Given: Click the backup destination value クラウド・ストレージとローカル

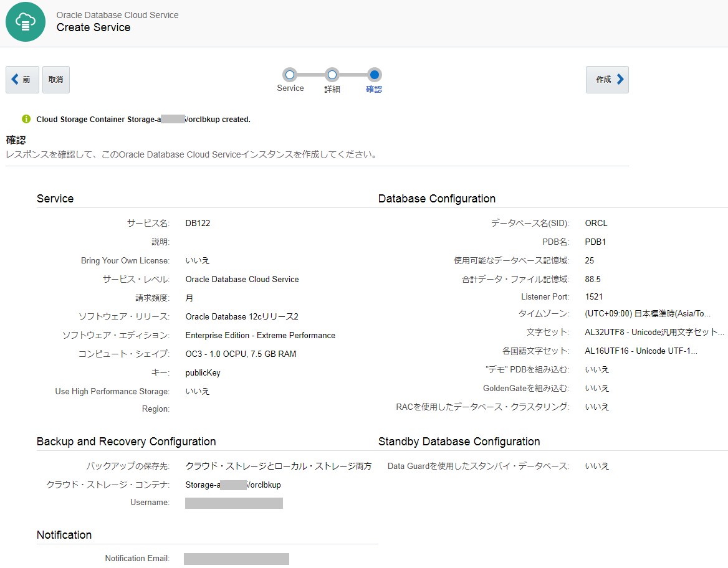Looking at the screenshot, I should tap(279, 466).
